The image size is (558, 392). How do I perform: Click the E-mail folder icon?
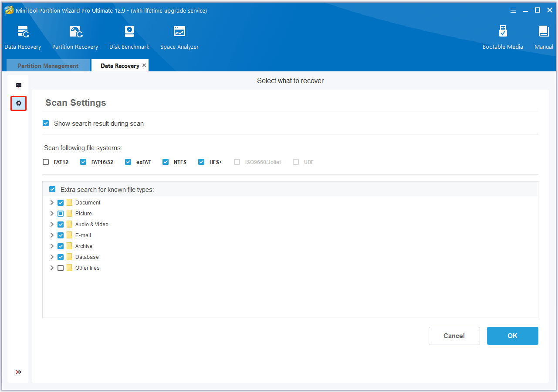pyautogui.click(x=70, y=235)
